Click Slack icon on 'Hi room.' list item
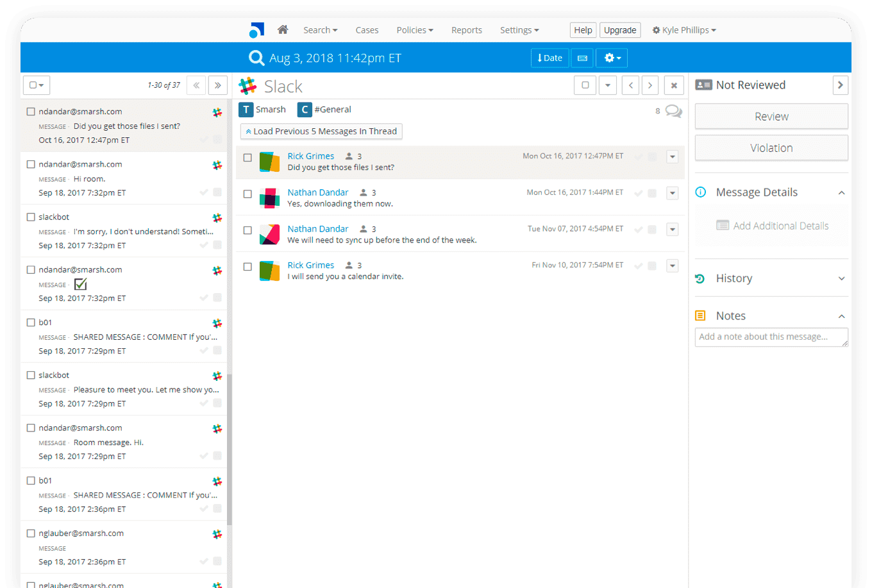 [217, 165]
